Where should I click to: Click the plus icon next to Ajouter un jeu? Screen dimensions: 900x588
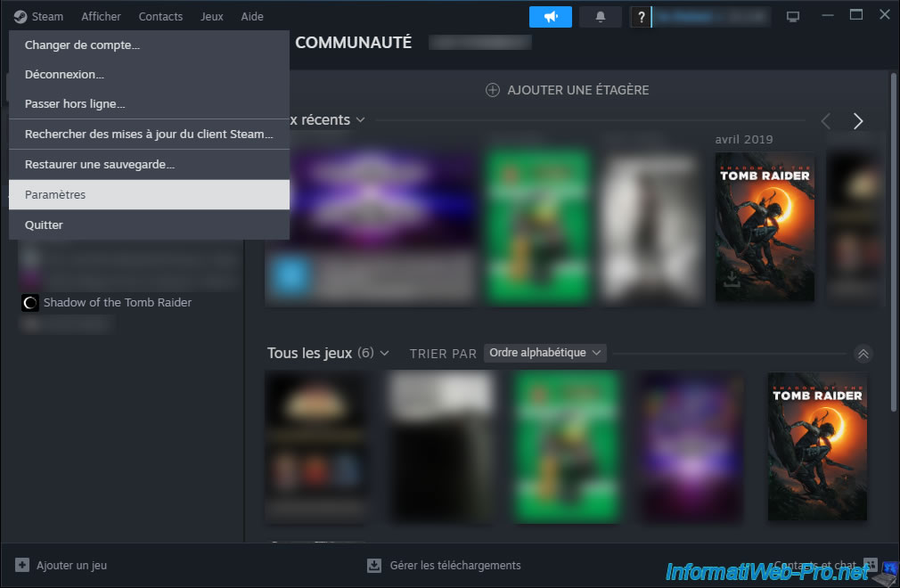21,565
